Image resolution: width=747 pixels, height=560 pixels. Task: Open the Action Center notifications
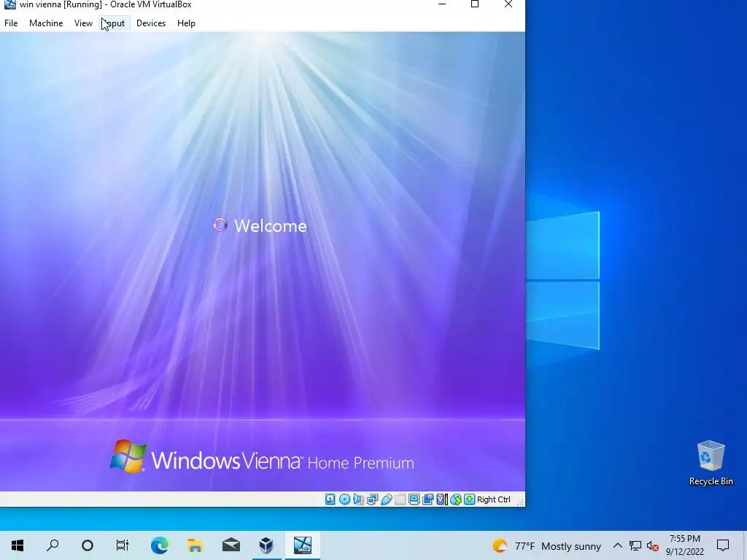pos(723,545)
